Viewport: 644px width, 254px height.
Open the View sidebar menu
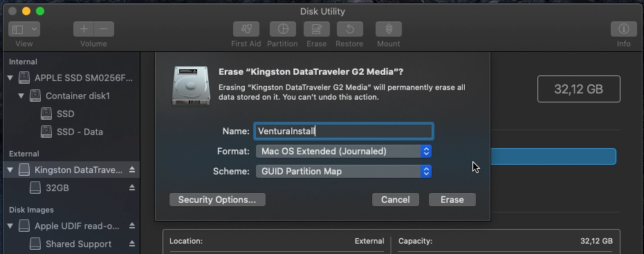coord(24,29)
